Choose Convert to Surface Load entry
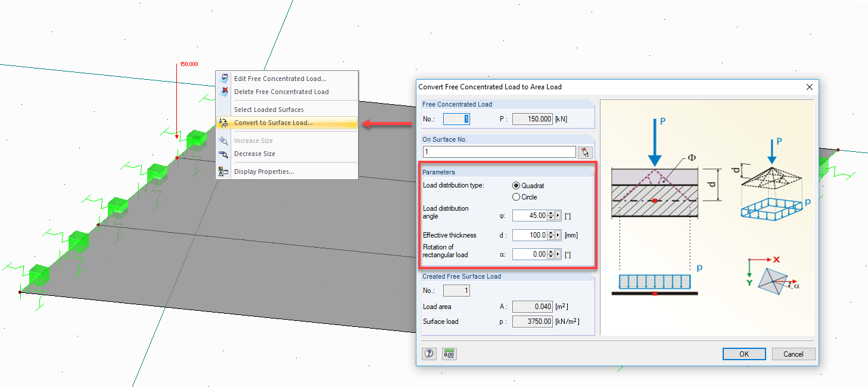 pos(287,123)
